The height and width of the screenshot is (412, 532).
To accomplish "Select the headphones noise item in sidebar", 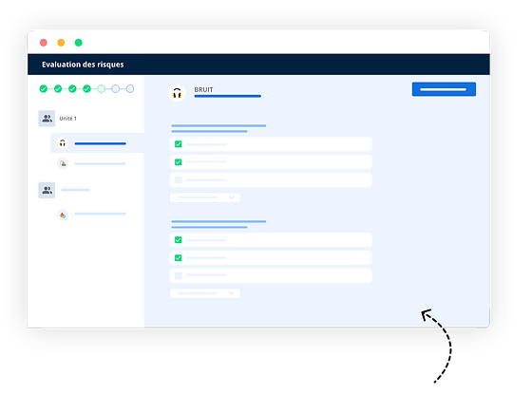I will point(97,143).
